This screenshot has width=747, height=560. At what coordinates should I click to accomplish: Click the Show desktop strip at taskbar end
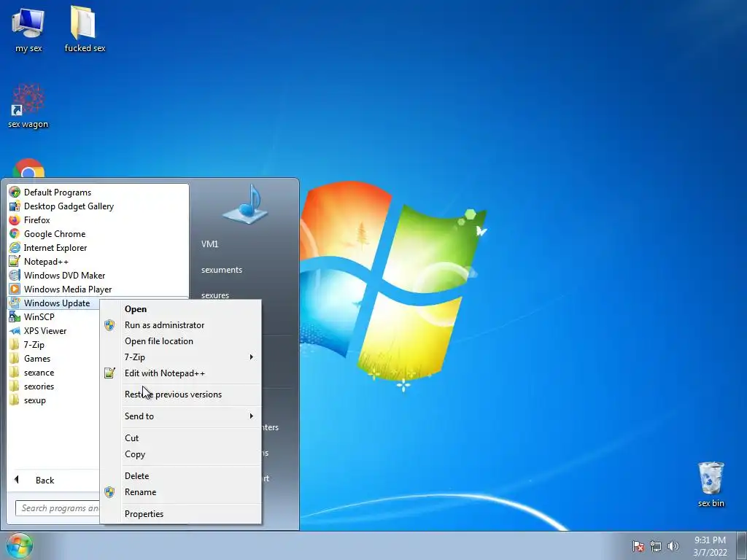point(742,545)
